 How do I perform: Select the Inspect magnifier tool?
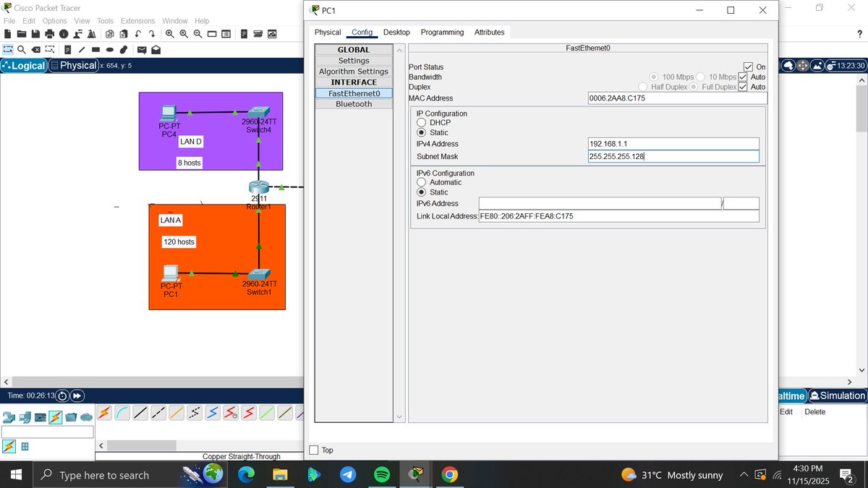pyautogui.click(x=20, y=49)
